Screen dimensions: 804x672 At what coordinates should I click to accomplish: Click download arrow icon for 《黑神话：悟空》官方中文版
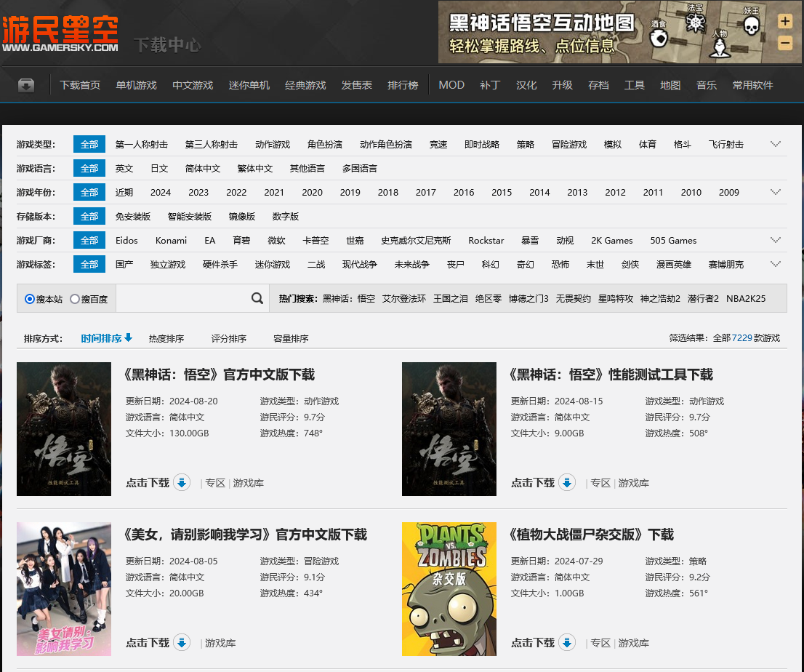point(182,482)
